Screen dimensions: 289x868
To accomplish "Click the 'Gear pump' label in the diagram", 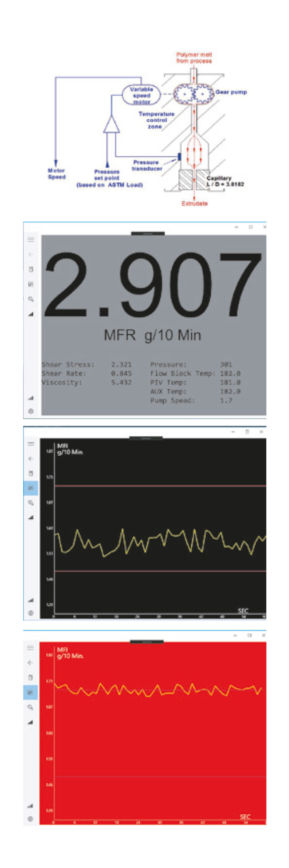I will pyautogui.click(x=231, y=92).
